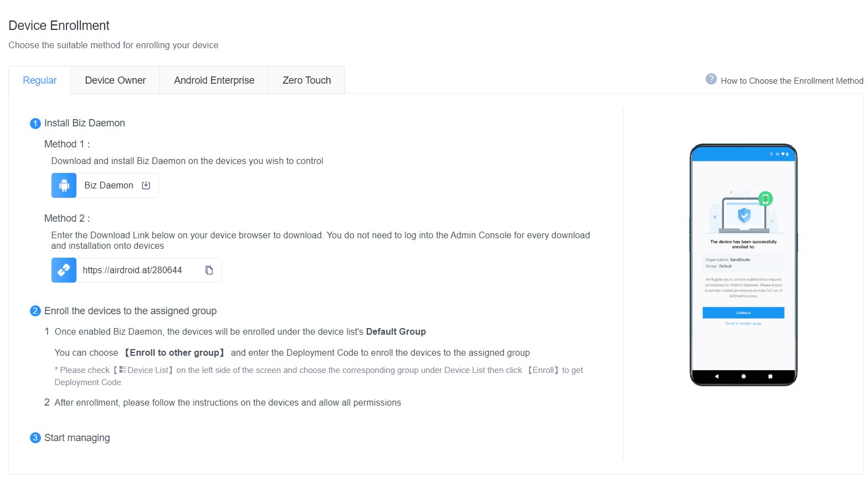Go to the Zero Touch tab
Viewport: 868px width, 481px height.
pos(306,80)
